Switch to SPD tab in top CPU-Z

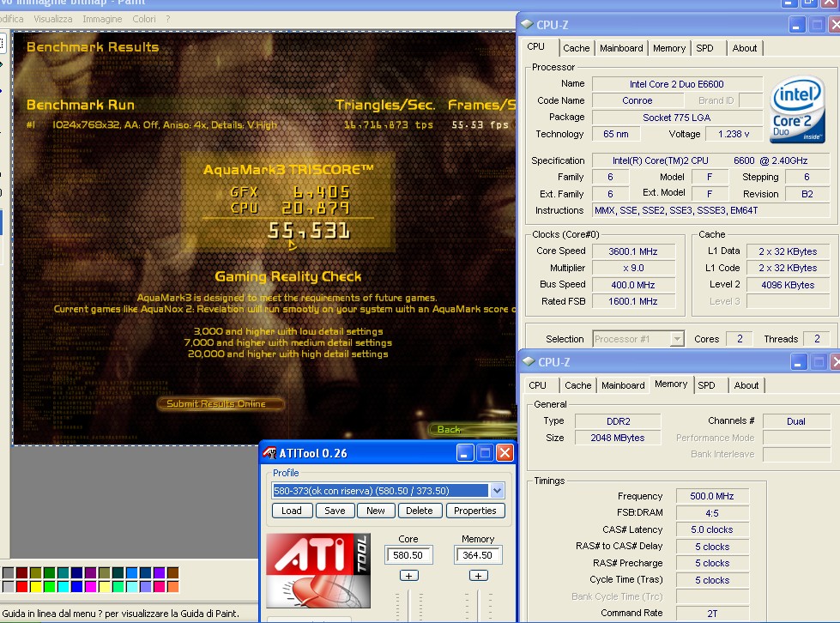705,48
